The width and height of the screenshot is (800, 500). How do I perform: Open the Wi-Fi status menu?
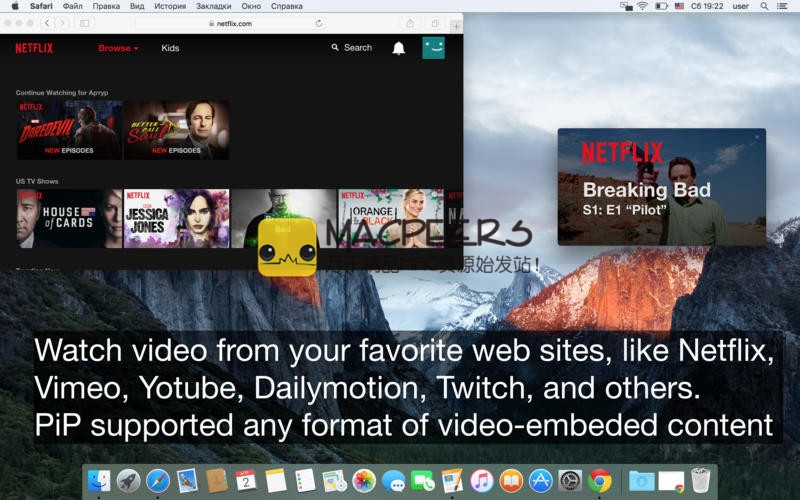tap(642, 6)
